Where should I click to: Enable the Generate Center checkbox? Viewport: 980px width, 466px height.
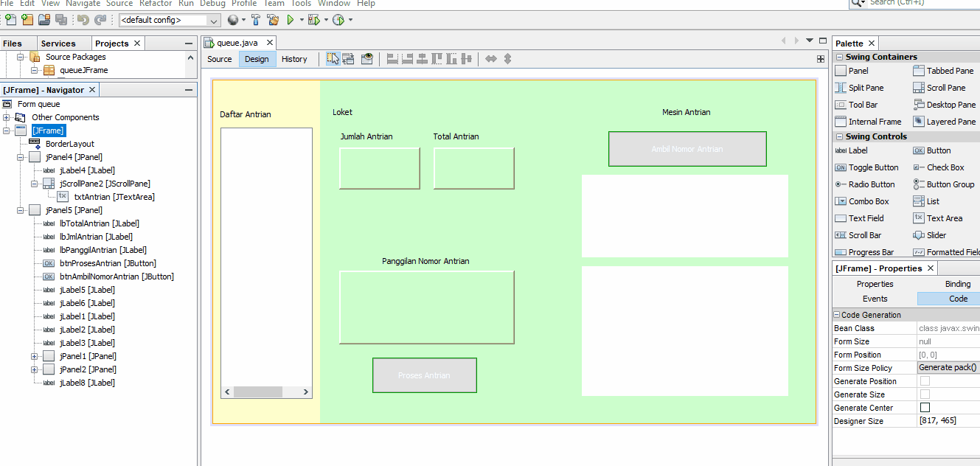[x=924, y=407]
